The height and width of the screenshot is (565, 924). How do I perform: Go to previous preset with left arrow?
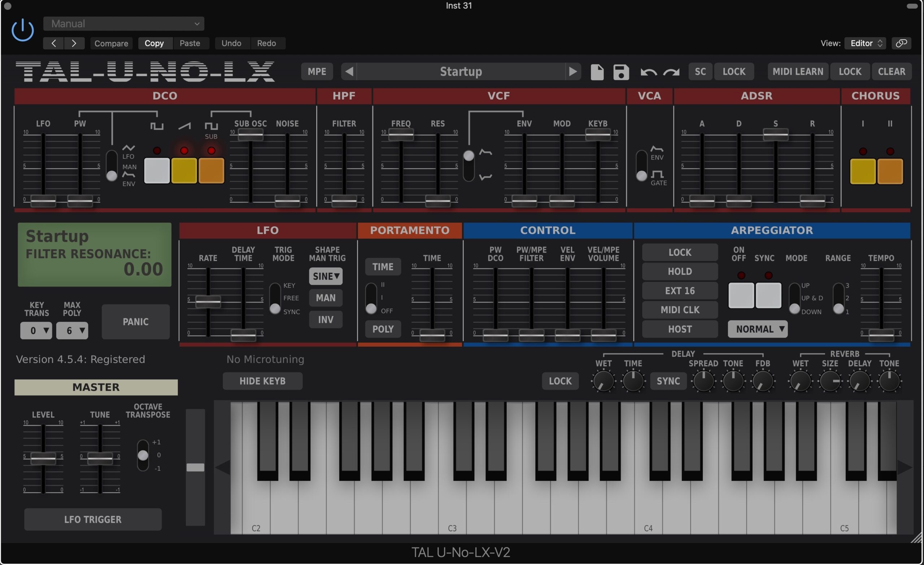point(349,71)
